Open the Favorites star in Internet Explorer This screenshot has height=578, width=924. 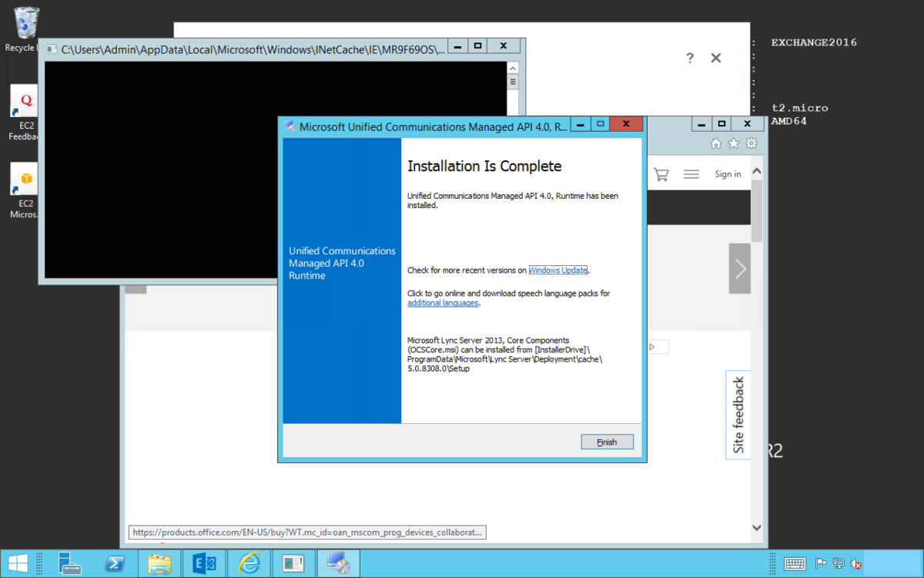734,143
